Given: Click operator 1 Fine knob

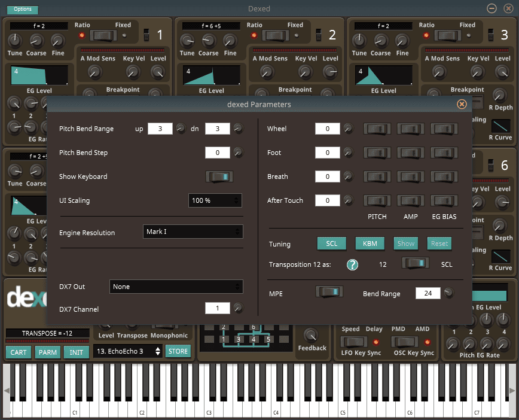Looking at the screenshot, I should coord(57,41).
